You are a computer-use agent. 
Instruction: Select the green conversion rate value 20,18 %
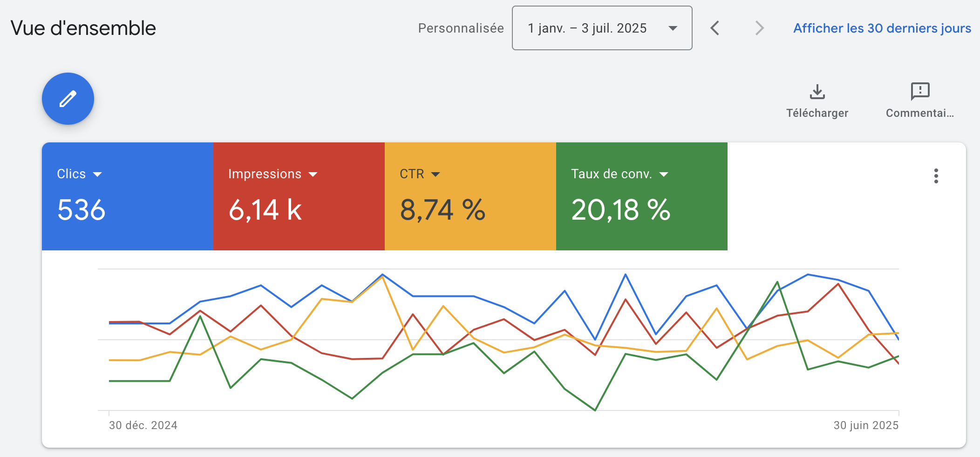point(620,210)
